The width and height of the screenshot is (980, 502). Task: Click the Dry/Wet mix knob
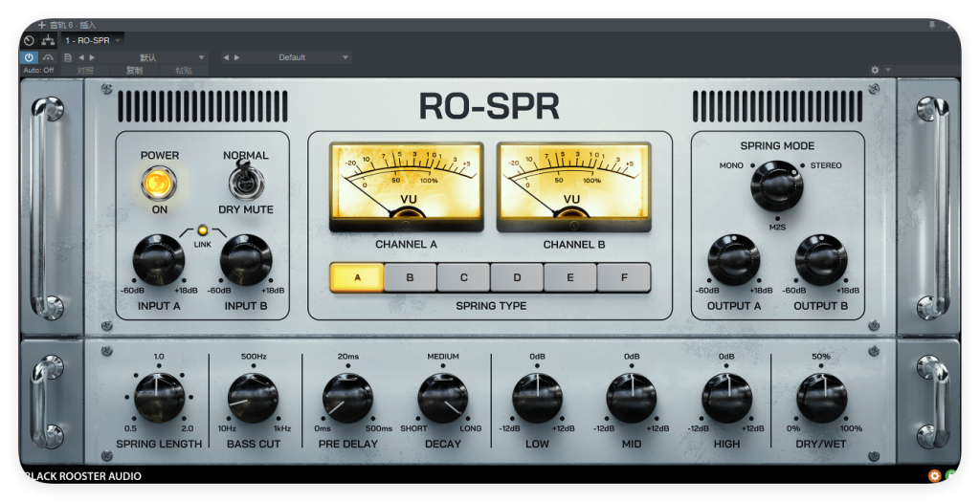point(821,398)
